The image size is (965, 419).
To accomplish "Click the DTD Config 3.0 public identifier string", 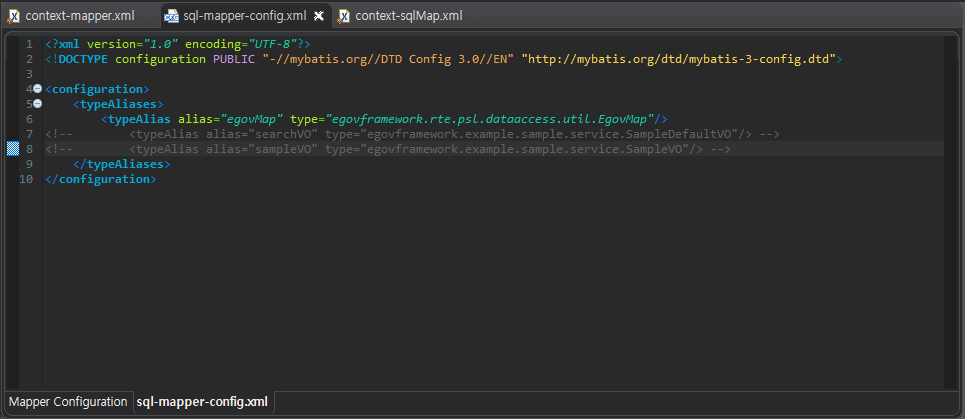I will pos(388,59).
